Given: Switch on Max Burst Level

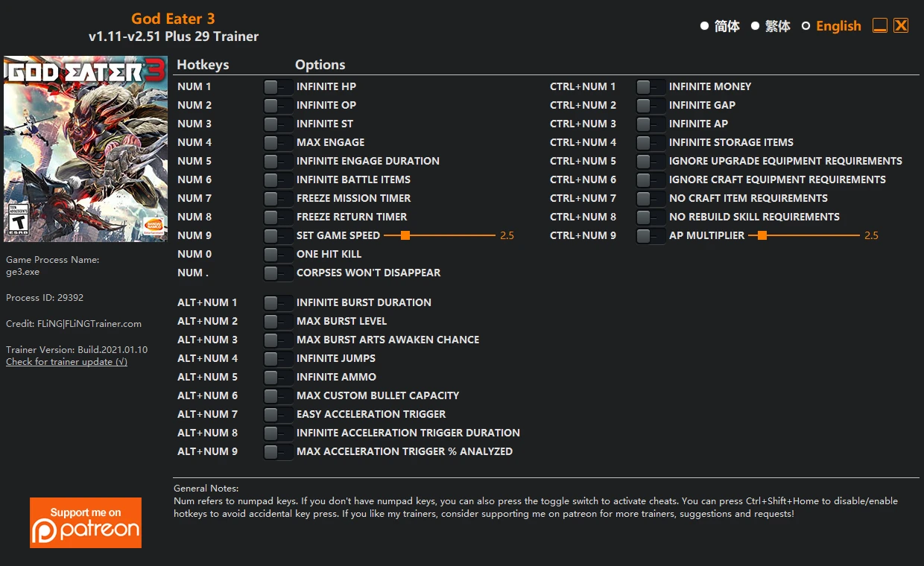Looking at the screenshot, I should point(278,322).
